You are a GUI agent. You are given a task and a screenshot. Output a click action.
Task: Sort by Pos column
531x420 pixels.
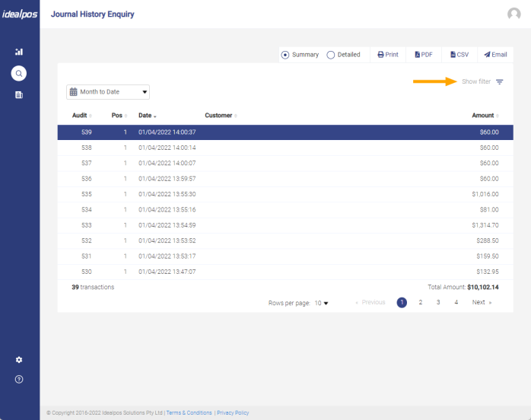click(x=119, y=116)
